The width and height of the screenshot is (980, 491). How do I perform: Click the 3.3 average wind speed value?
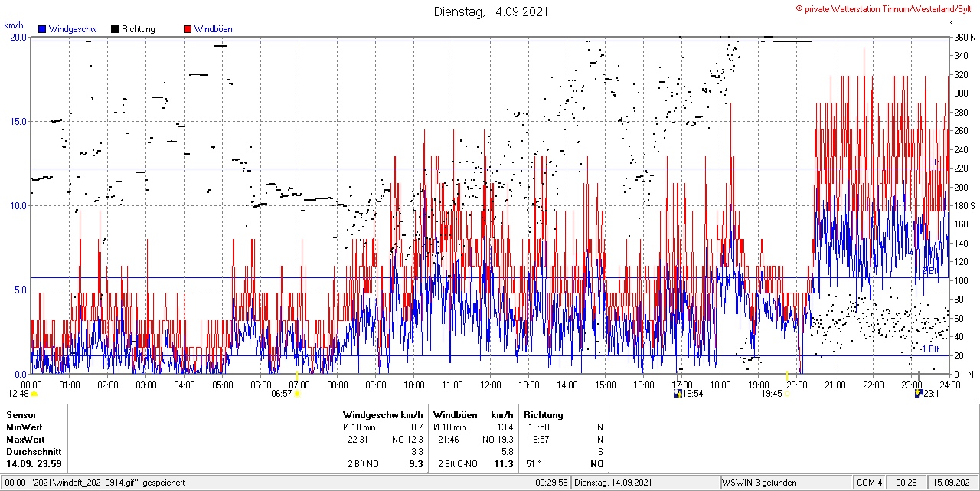click(416, 452)
